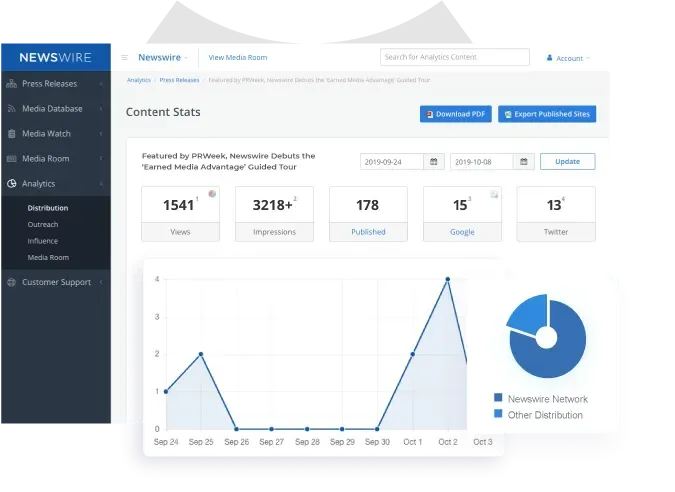Click the PDF icon in Download button
Viewport: 675px width, 492px height.
[429, 114]
